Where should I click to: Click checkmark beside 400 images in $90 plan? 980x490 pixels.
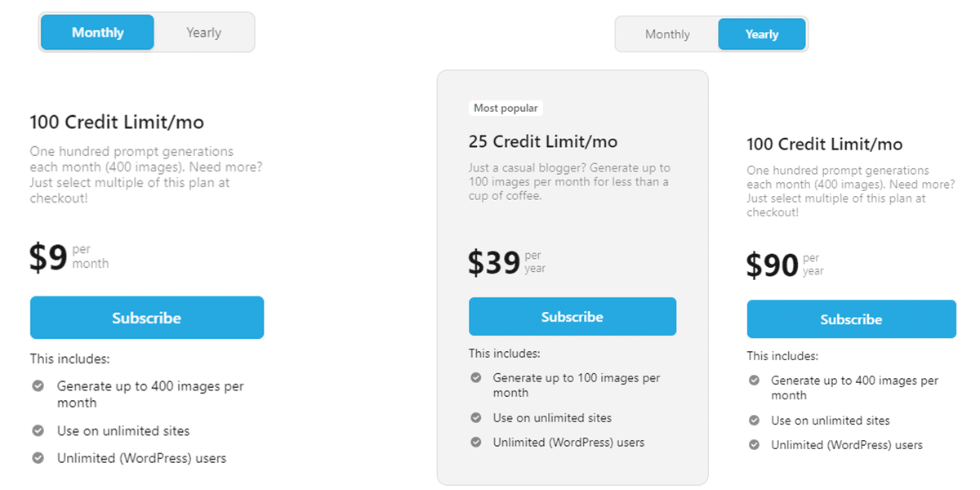click(755, 381)
